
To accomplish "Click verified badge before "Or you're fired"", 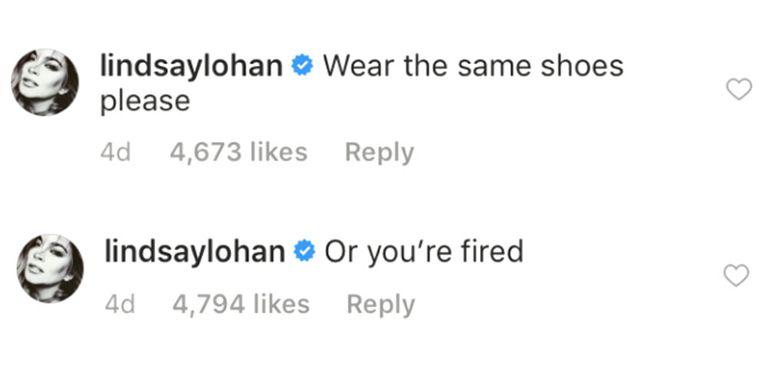I will (304, 252).
